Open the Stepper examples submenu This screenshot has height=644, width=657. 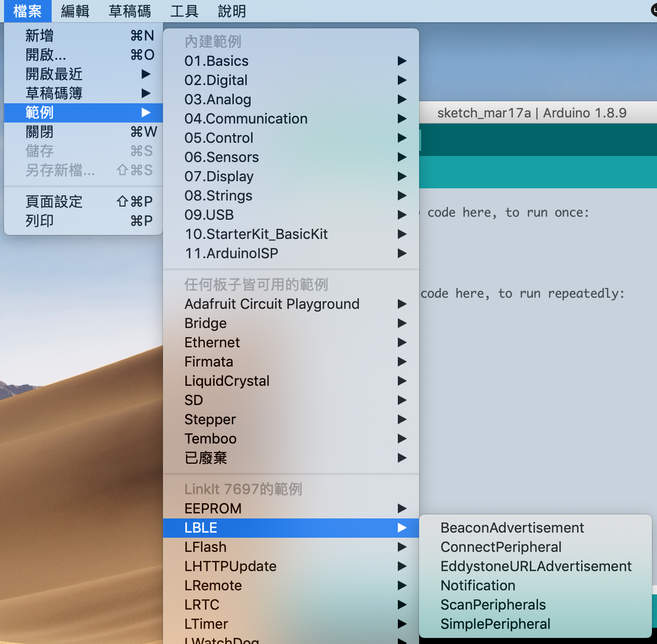tap(291, 419)
